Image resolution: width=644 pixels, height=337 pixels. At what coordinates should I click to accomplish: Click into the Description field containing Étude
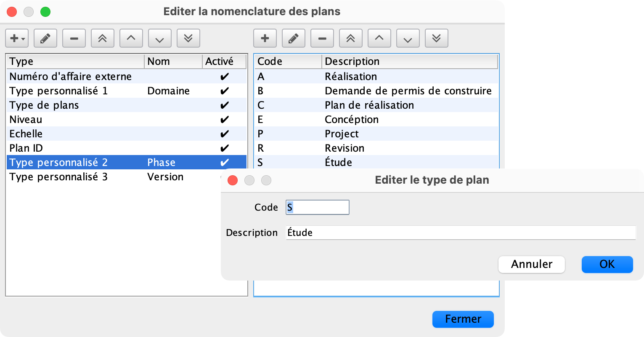click(x=461, y=233)
